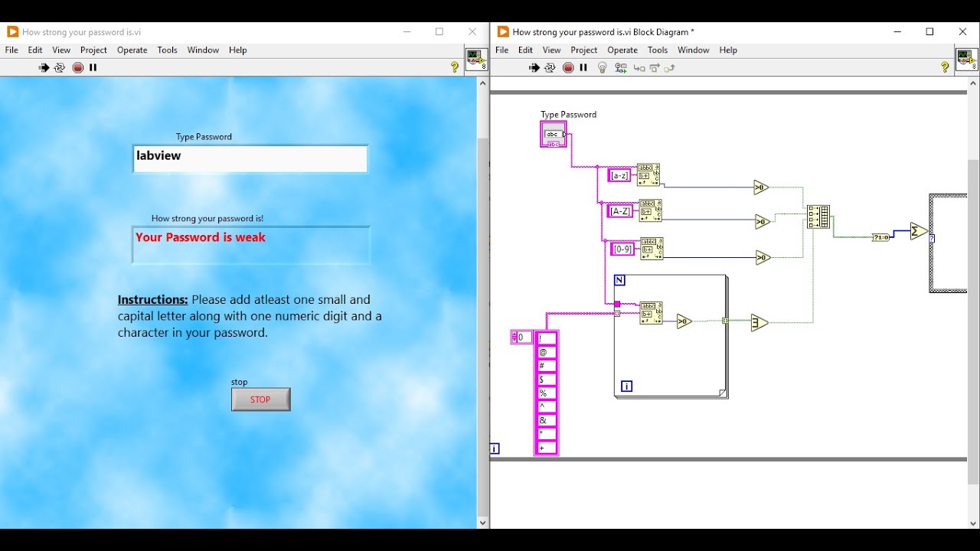980x551 pixels.
Task: Select Greater Than 0 node on [a-z] wire
Action: (760, 187)
